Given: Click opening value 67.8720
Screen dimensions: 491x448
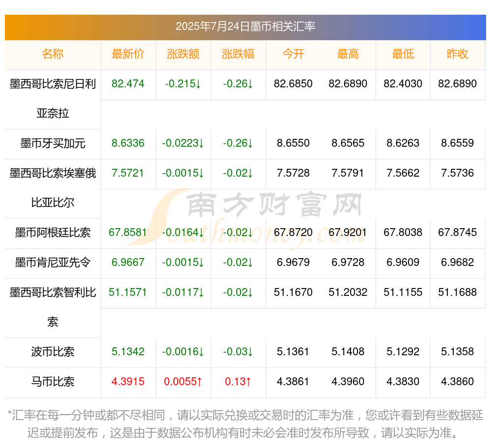Looking at the screenshot, I should click(293, 233).
